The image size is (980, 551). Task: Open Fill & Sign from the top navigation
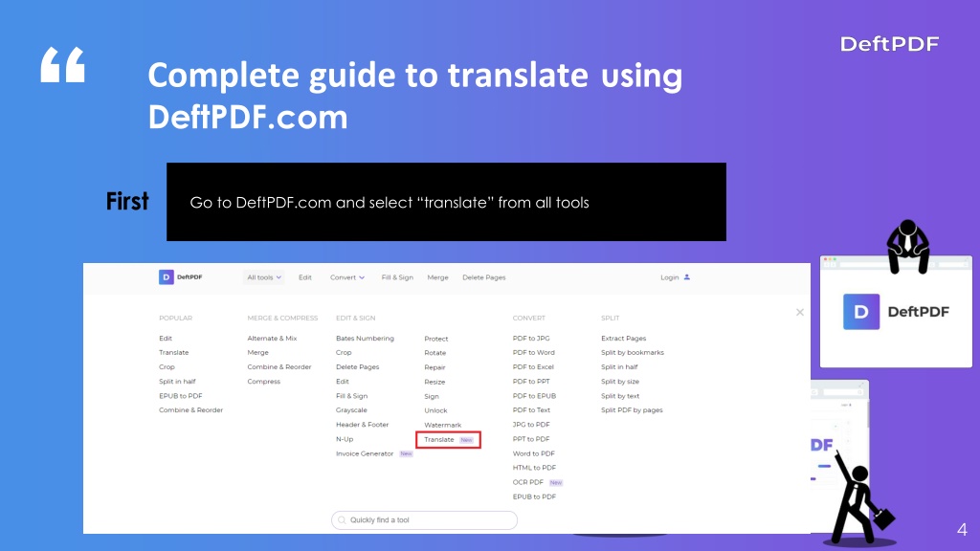click(x=397, y=277)
